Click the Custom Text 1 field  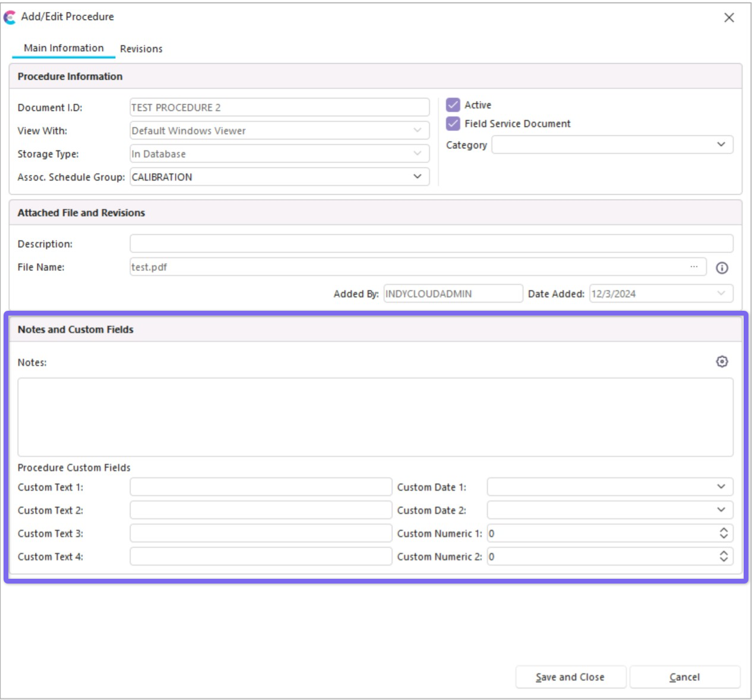click(x=260, y=487)
